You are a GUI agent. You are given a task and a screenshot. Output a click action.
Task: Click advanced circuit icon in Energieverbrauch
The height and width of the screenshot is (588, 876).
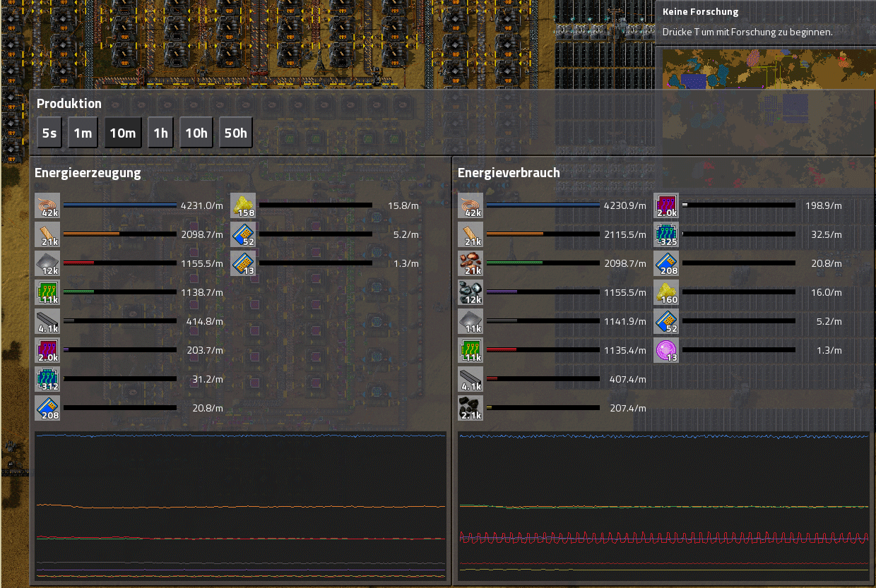tap(666, 205)
